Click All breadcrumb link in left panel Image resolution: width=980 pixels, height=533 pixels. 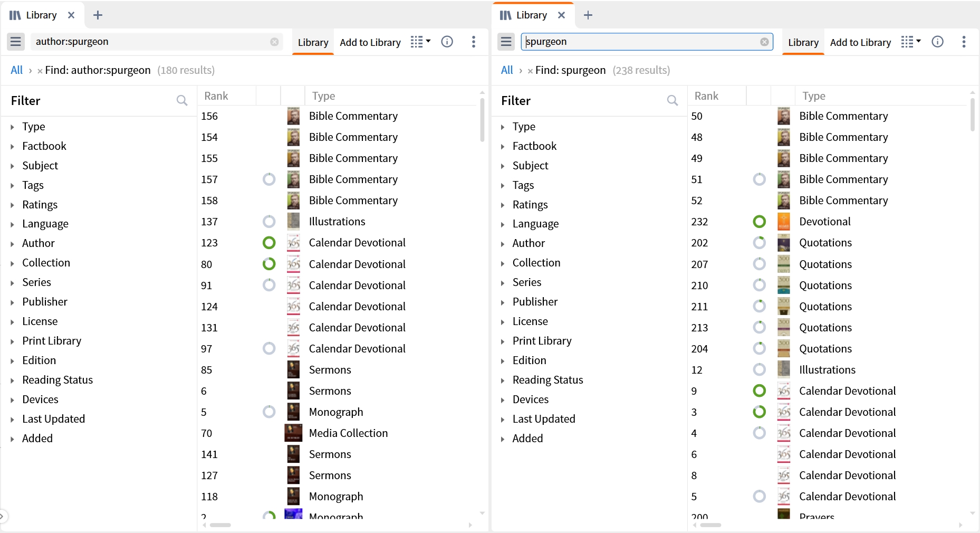(16, 70)
